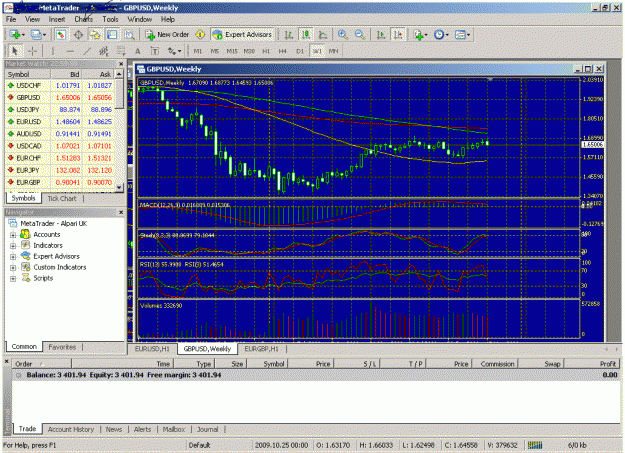The width and height of the screenshot is (625, 453).
Task: Expand the Custom Indicators tree node
Action: tap(13, 268)
